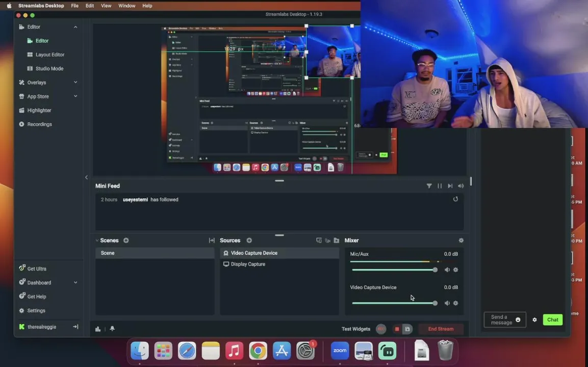Open performance stats bar-chart icon
Screen dimensions: 588x367
[x=98, y=329]
